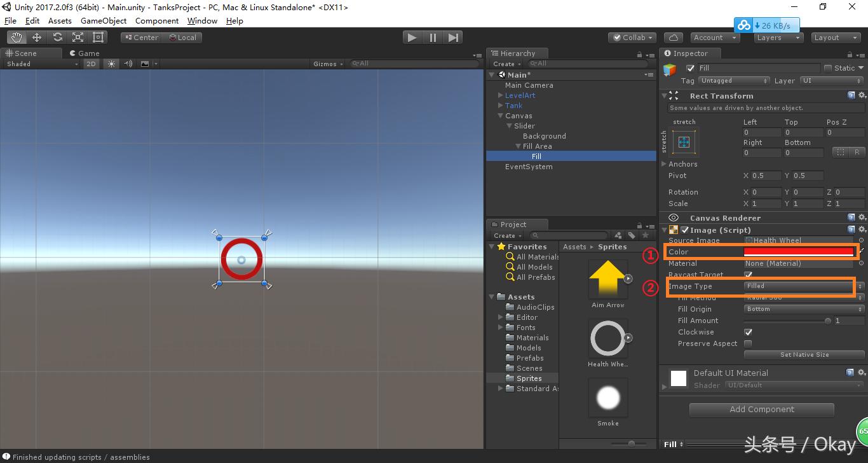The image size is (868, 463).
Task: Select the Hand pan tool
Action: (16, 37)
